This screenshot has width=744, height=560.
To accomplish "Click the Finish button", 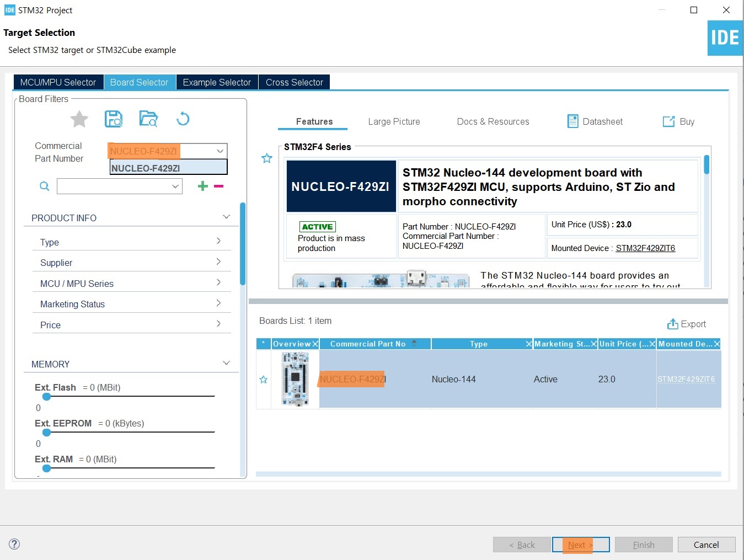I will point(644,545).
